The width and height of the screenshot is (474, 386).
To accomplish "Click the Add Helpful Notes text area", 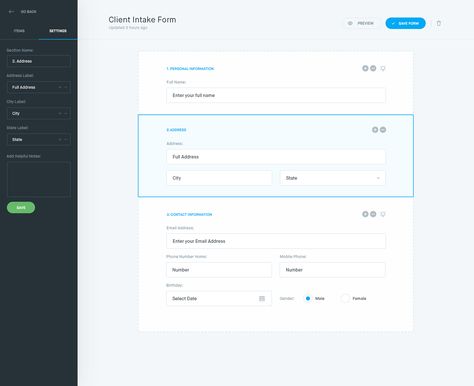I will point(39,179).
